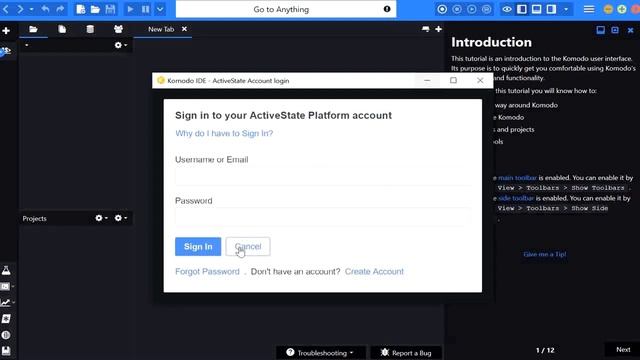The image size is (640, 360).
Task: Open the second Projects gear dropdown
Action: (x=120, y=218)
